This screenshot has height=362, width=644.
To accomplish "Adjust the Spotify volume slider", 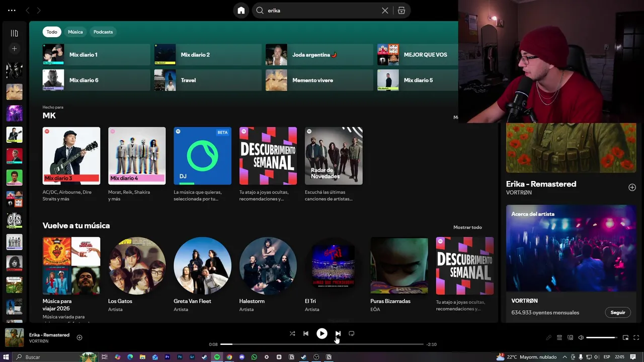I will click(602, 337).
